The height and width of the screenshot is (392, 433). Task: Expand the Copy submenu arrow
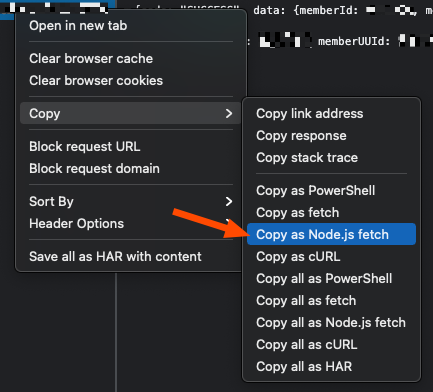tap(229, 113)
